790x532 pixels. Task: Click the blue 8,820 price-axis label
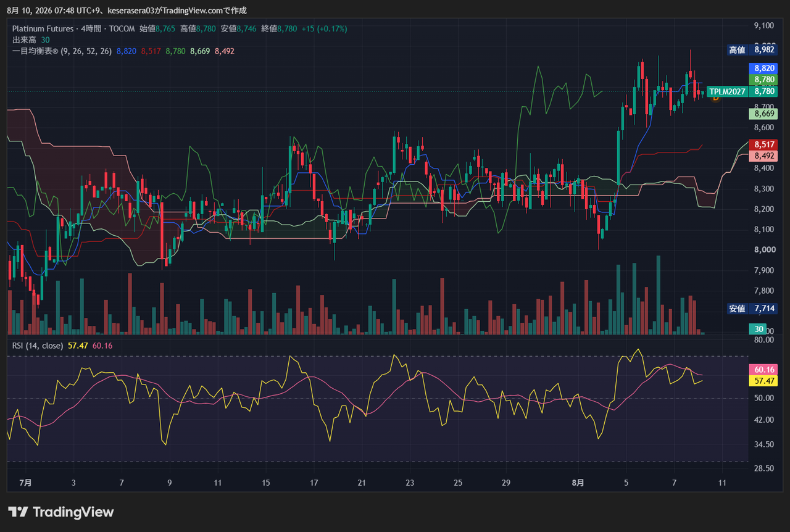764,69
